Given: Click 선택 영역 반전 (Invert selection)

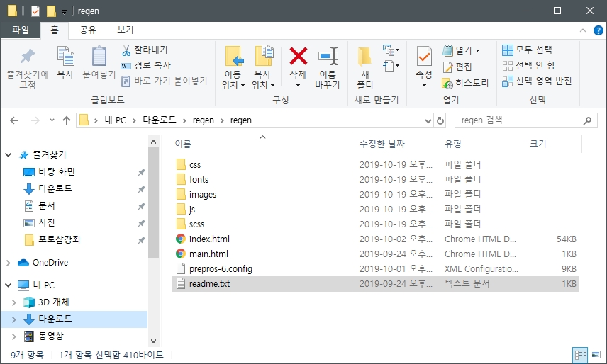Looking at the screenshot, I should click(x=537, y=81).
